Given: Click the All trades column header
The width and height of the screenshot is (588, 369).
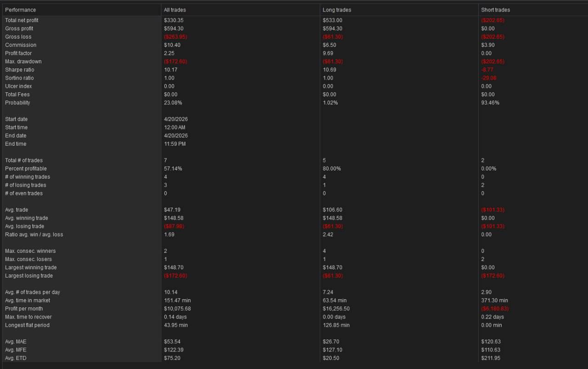Looking at the screenshot, I should coord(175,10).
